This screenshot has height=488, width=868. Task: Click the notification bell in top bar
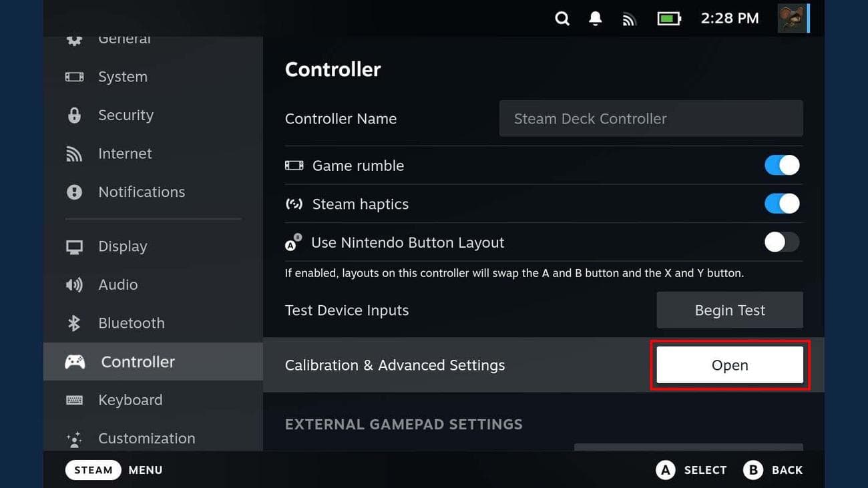click(595, 18)
